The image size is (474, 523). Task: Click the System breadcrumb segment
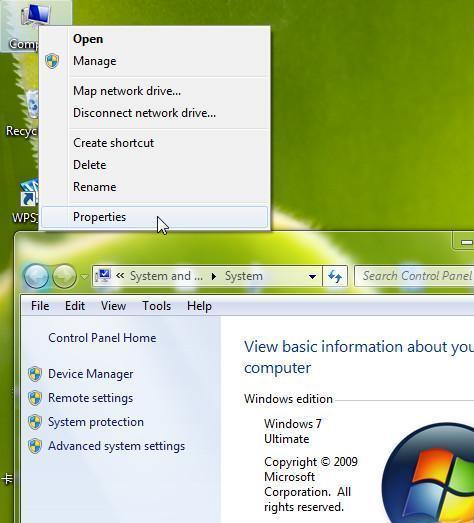click(x=244, y=276)
